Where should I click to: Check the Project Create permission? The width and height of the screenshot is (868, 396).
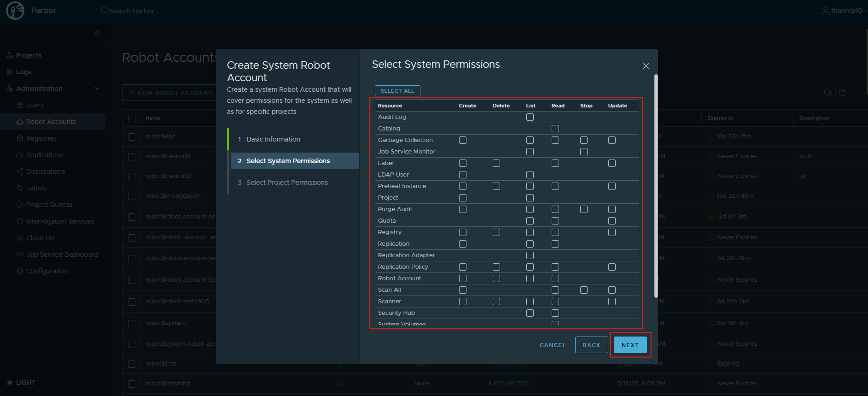pos(463,198)
